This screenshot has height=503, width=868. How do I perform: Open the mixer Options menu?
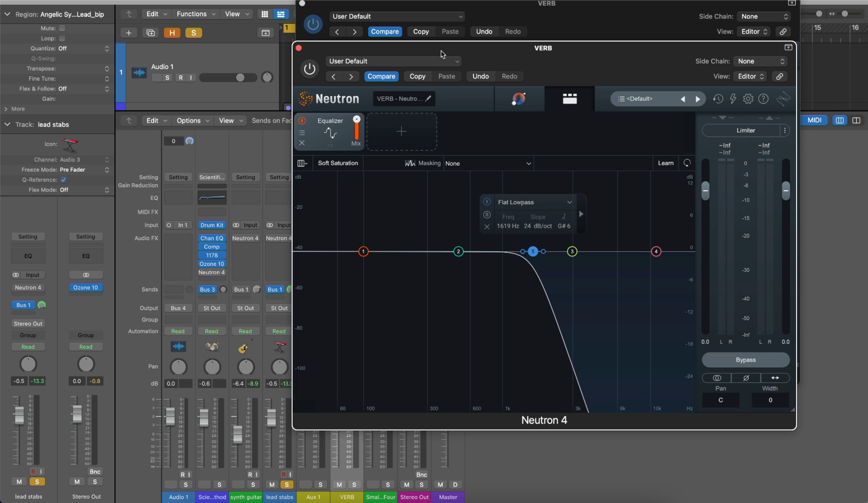pyautogui.click(x=193, y=121)
